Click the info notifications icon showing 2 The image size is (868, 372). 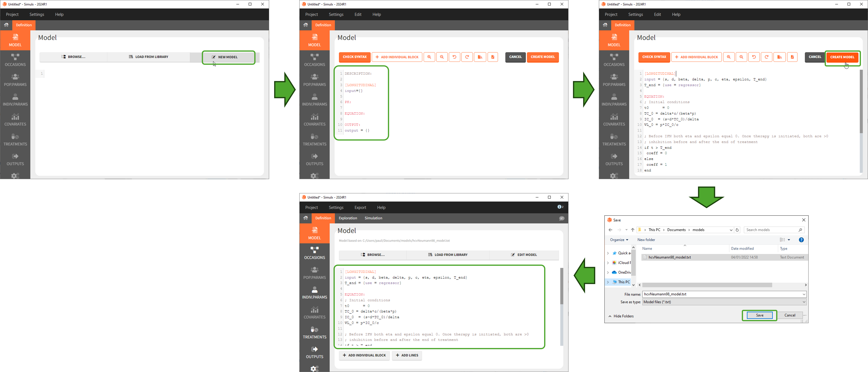pyautogui.click(x=560, y=207)
